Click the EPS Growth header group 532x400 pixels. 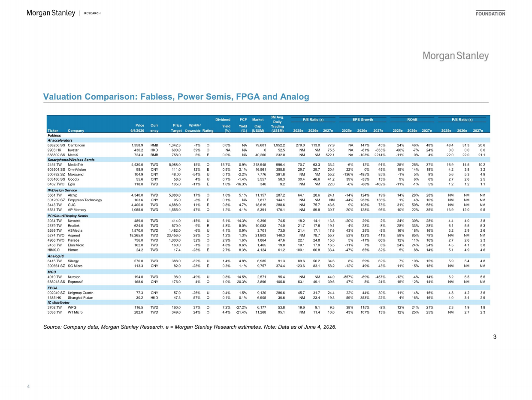pyautogui.click(x=363, y=119)
